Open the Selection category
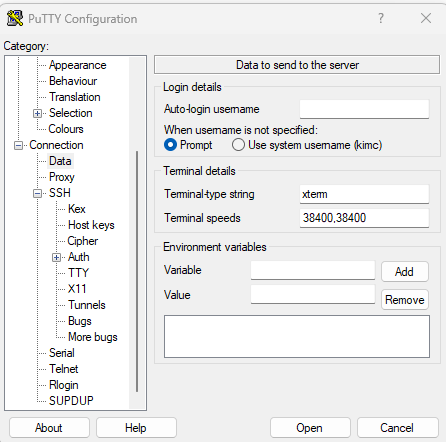446x442 pixels. [70, 113]
